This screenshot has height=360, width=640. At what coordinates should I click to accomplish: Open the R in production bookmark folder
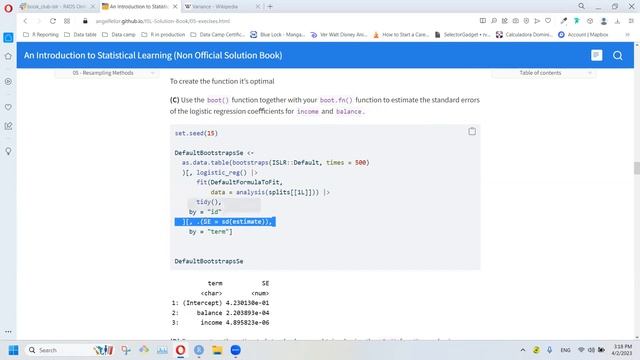click(x=163, y=35)
